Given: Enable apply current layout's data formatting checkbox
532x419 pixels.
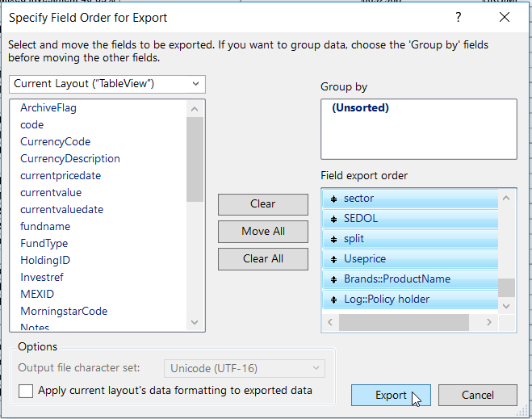Looking at the screenshot, I should click(26, 391).
